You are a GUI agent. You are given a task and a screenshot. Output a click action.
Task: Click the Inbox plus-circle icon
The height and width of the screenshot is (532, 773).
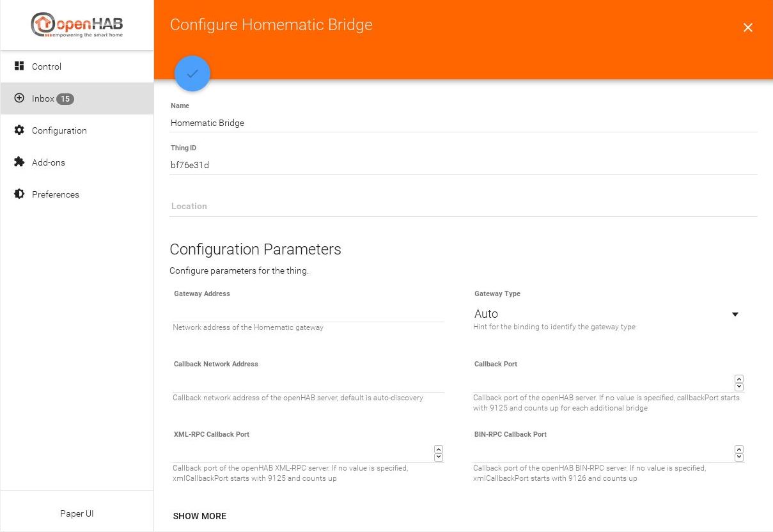(x=19, y=98)
